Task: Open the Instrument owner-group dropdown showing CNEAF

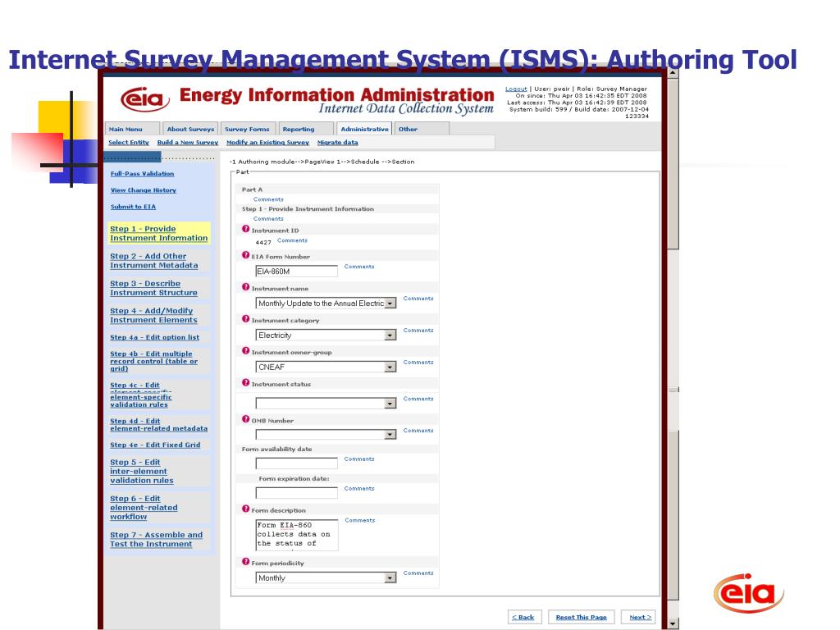Action: 390,367
